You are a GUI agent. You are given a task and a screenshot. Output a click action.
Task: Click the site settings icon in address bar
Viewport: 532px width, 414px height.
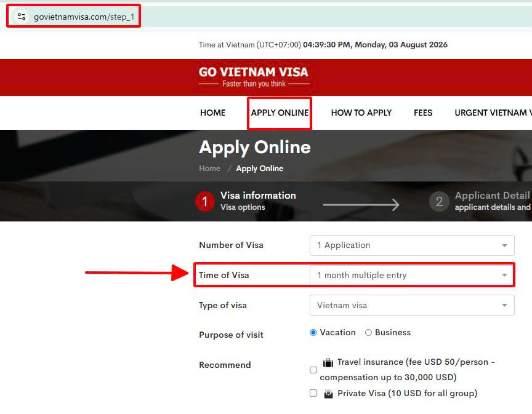(x=22, y=17)
